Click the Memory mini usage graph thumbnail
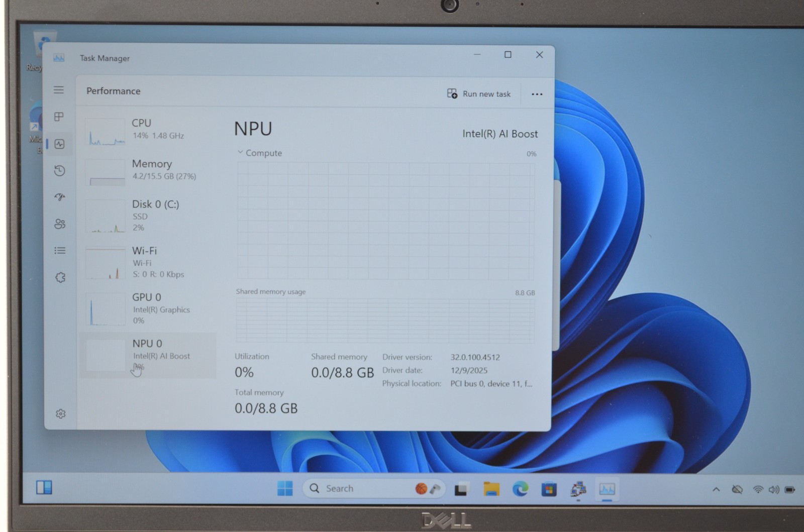The image size is (804, 532). point(105,172)
